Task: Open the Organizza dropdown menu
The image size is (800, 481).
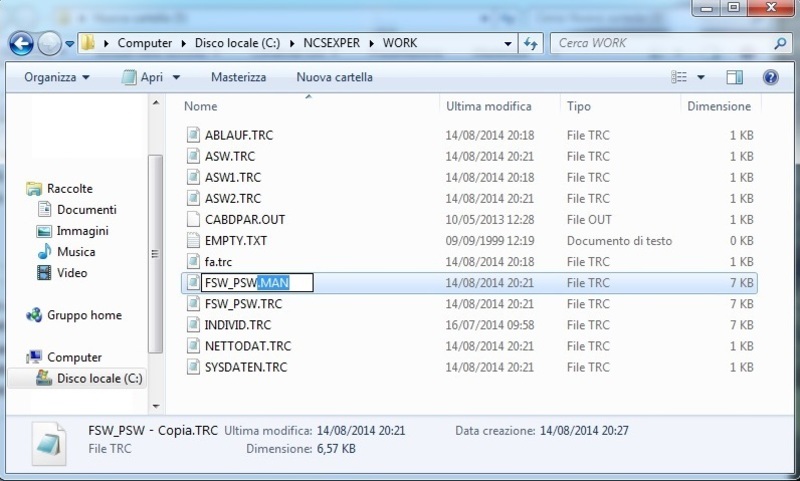Action: (x=56, y=77)
